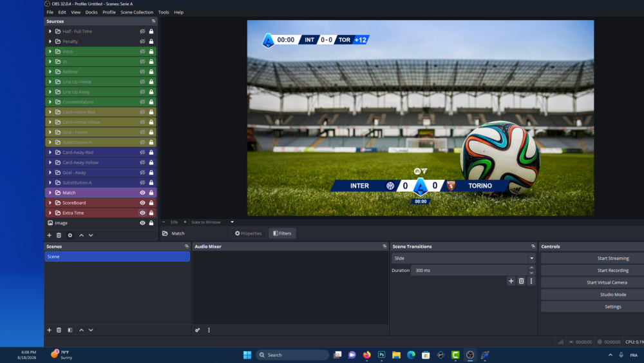644x363 pixels.
Task: Expand the Match group
Action: click(50, 193)
